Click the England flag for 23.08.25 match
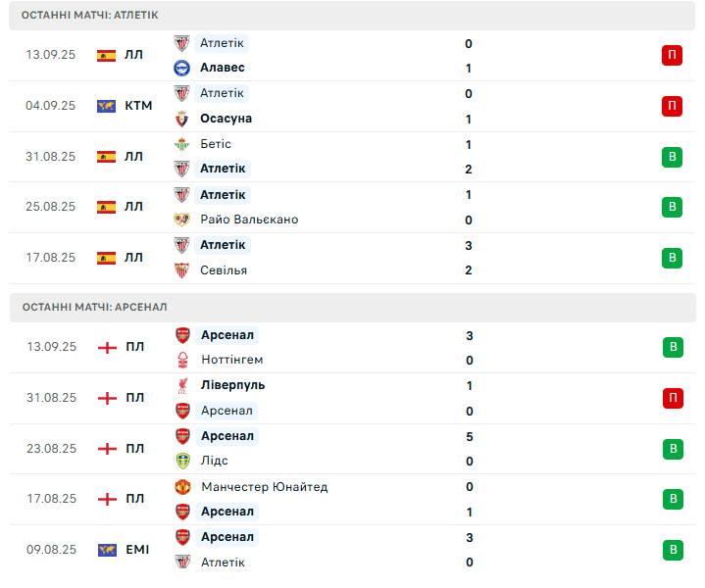The width and height of the screenshot is (705, 588). point(107,449)
